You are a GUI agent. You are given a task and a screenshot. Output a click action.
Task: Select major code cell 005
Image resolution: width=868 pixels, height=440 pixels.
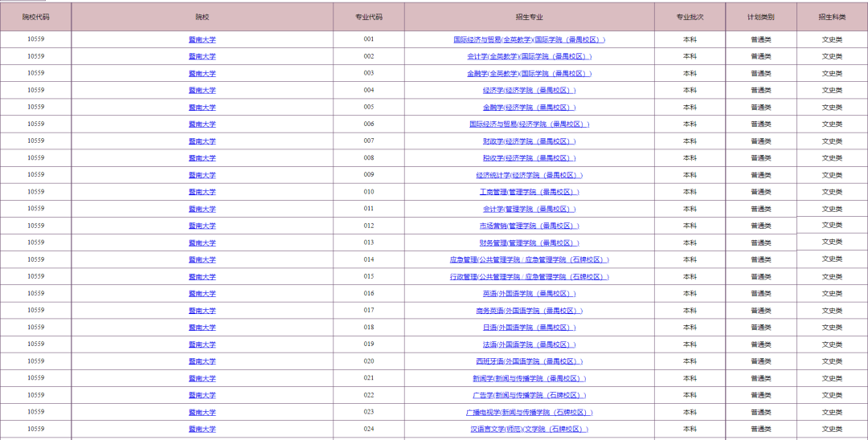pyautogui.click(x=369, y=108)
